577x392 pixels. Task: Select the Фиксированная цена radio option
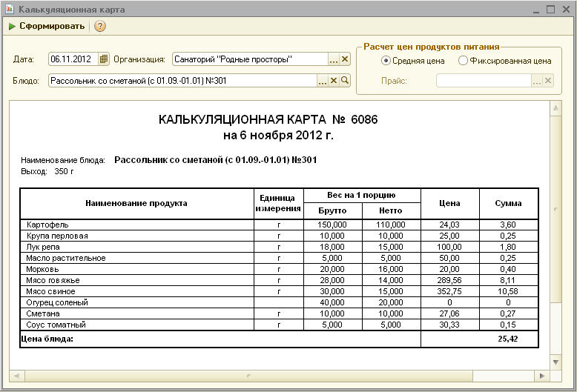[x=464, y=61]
